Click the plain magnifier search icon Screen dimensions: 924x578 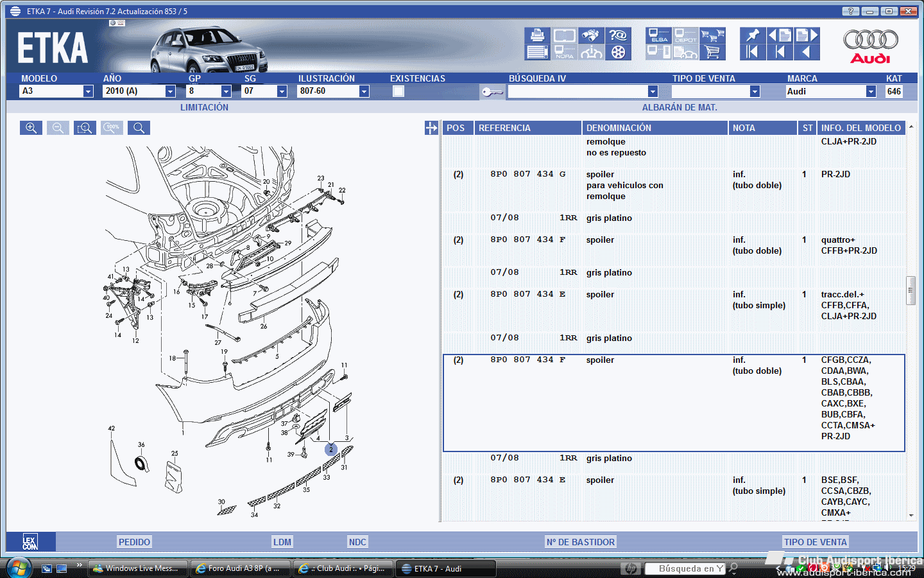pos(139,128)
